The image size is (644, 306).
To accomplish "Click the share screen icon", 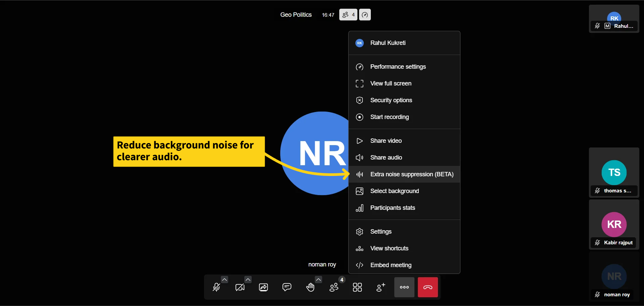I will tap(263, 287).
